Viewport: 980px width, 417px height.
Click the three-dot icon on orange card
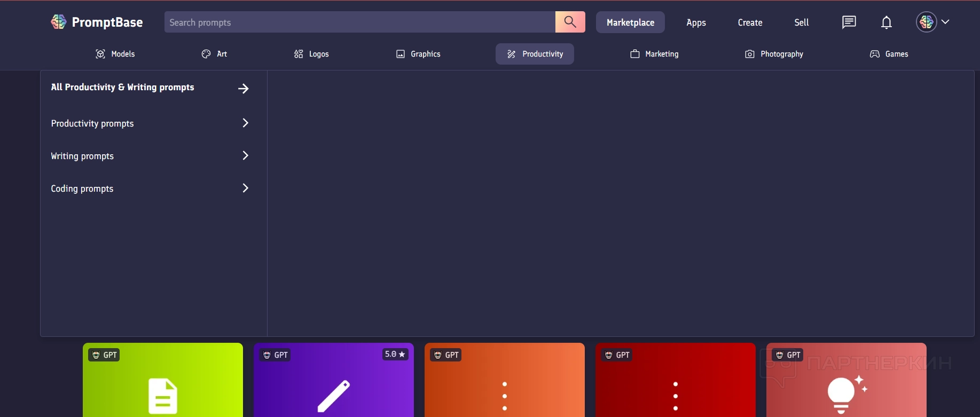(505, 396)
